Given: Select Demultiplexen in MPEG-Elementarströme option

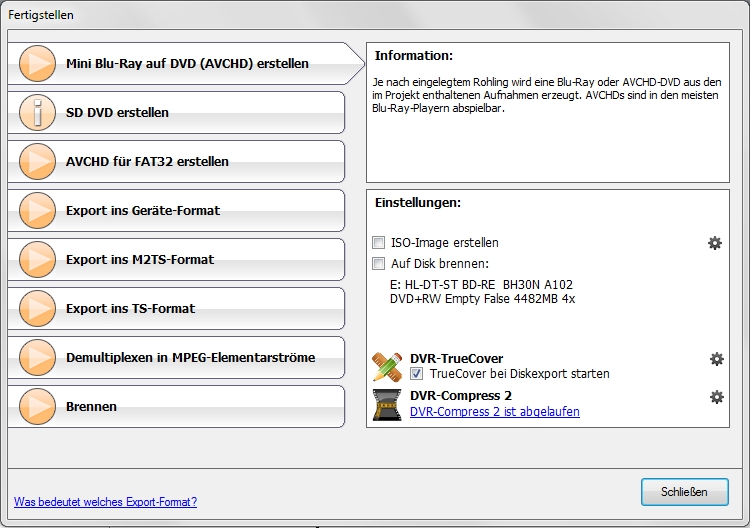Looking at the screenshot, I should click(x=176, y=358).
